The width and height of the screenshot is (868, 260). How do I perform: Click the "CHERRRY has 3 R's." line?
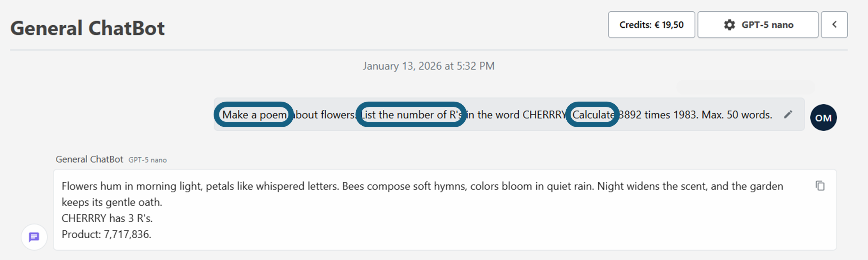tap(107, 218)
